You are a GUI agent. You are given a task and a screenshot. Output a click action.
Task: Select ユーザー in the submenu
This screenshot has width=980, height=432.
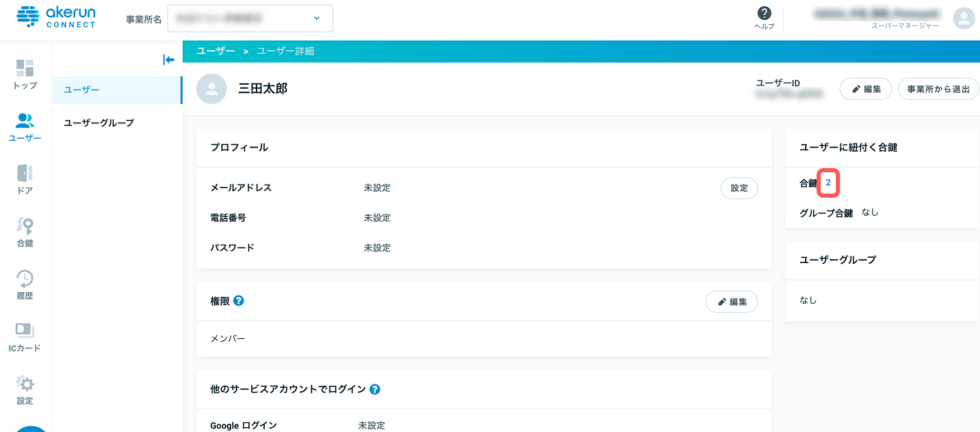(117, 90)
